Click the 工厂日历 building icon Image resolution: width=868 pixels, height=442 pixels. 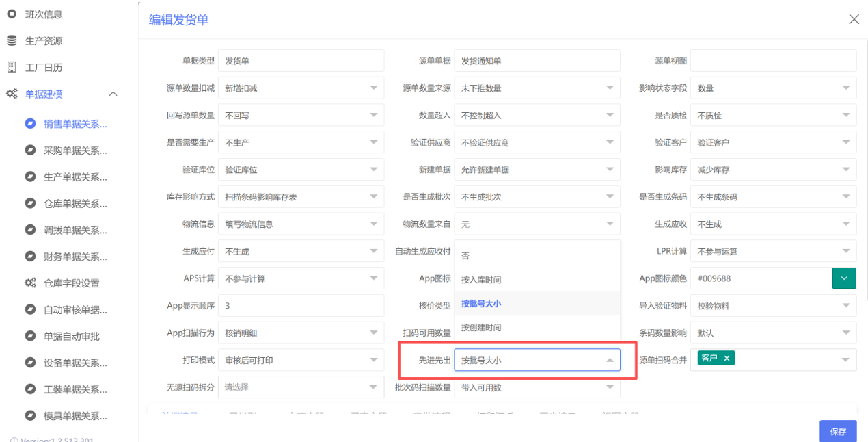point(12,67)
